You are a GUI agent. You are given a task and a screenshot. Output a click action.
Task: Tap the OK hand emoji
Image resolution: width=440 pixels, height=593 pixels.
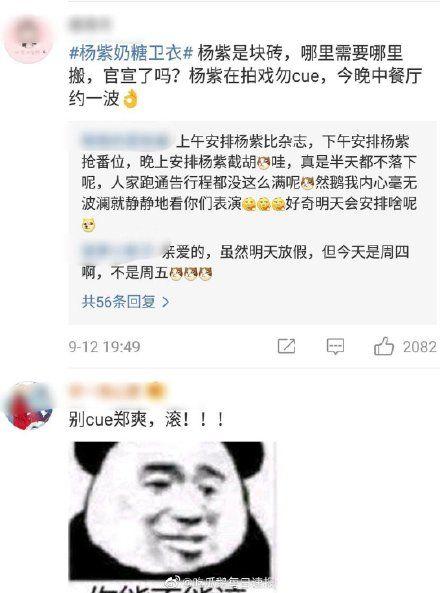[x=131, y=99]
